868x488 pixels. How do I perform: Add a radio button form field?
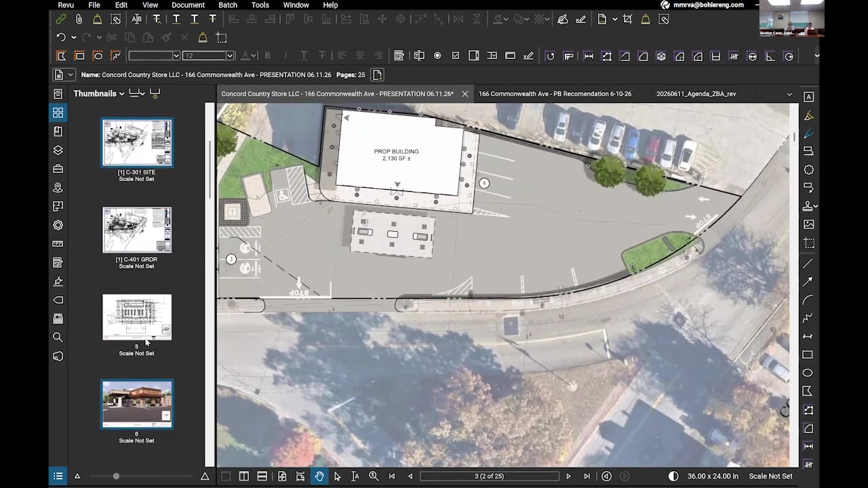click(437, 56)
